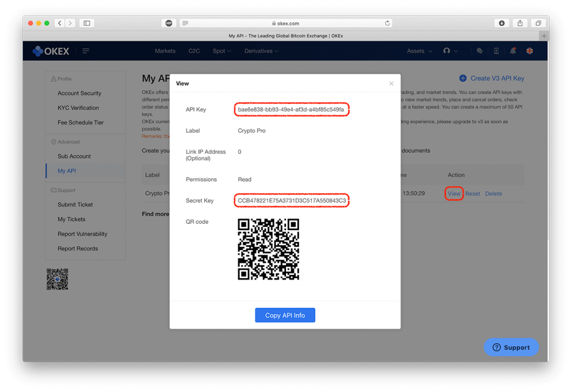Show all tabs overview in Safari

pos(538,23)
